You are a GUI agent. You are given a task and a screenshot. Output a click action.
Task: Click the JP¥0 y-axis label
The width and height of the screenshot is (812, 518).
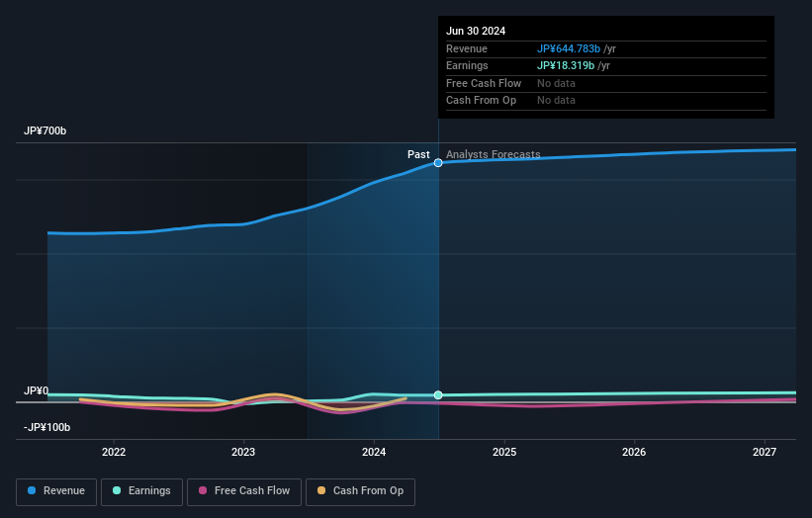pos(37,390)
